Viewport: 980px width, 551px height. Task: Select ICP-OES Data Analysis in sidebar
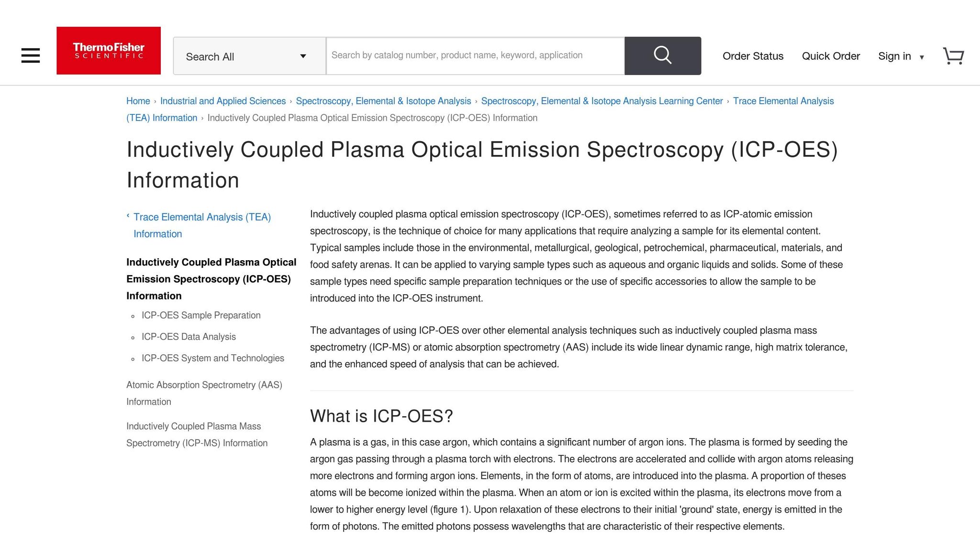click(x=189, y=337)
